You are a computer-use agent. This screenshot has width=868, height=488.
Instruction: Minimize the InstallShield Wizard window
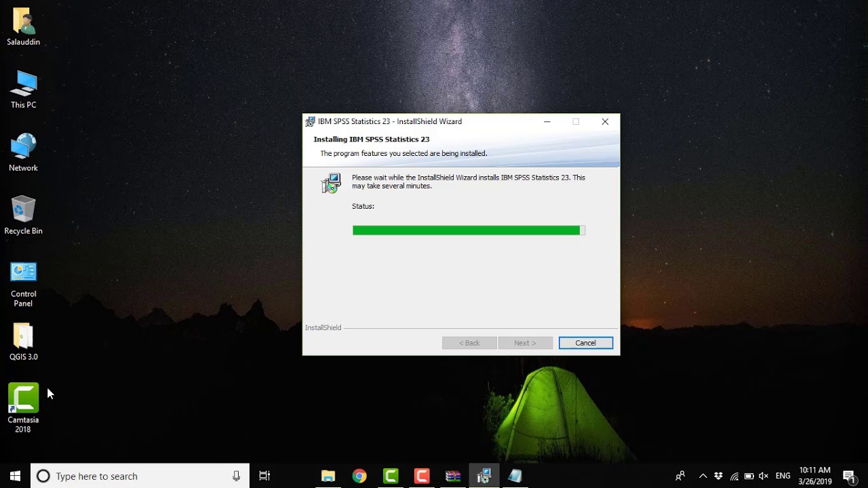coord(547,122)
